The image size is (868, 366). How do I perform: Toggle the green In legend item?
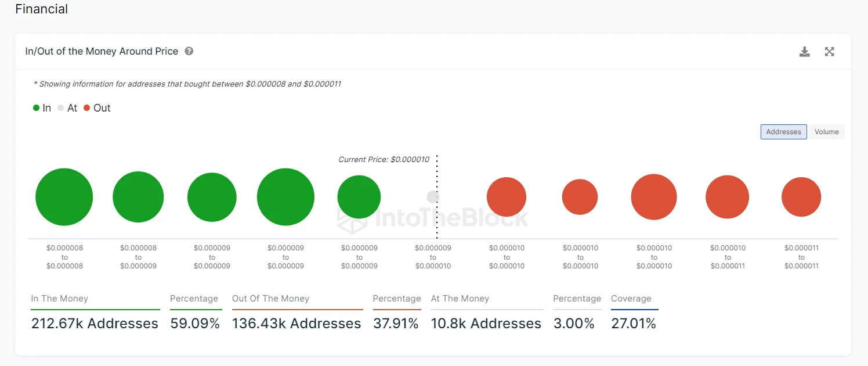click(x=42, y=108)
